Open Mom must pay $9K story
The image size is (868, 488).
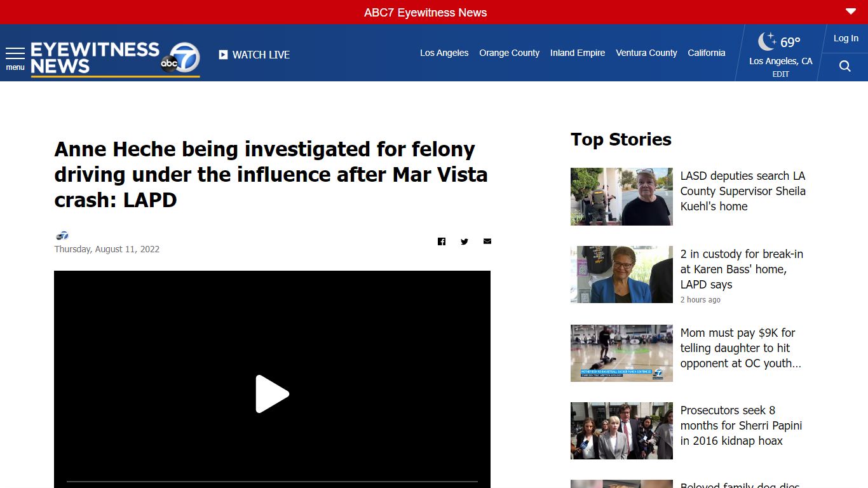[x=740, y=348]
